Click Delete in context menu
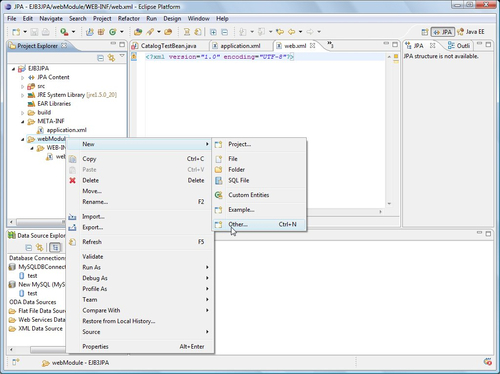Viewport: 500px width, 374px height. pyautogui.click(x=140, y=180)
